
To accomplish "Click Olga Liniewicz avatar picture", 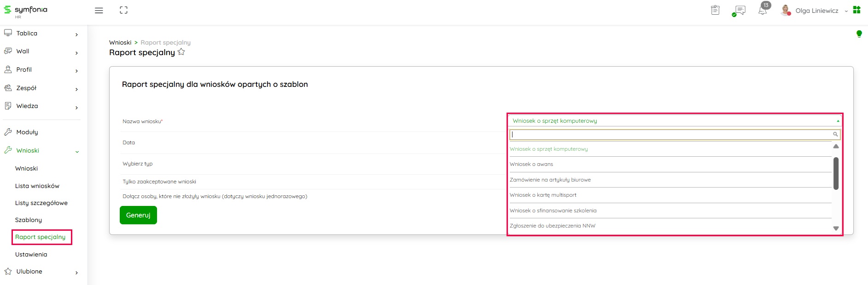I will click(x=786, y=10).
